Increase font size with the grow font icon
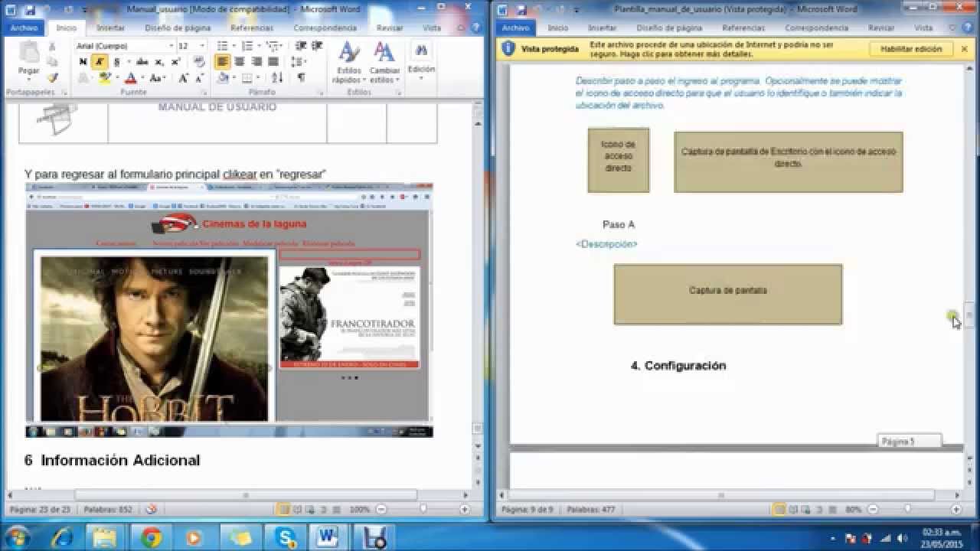Screen dimensions: 980x551 point(183,78)
